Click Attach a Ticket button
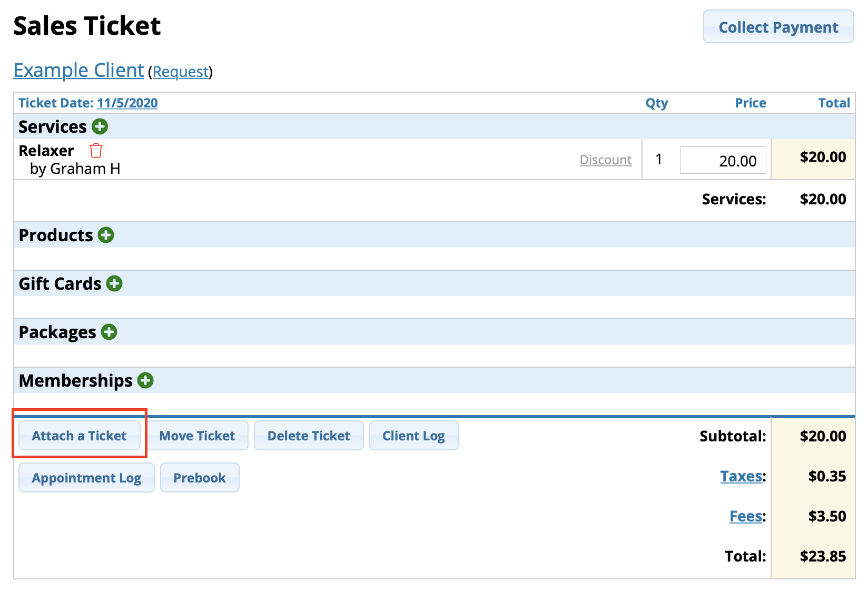Image resolution: width=868 pixels, height=591 pixels. click(80, 436)
